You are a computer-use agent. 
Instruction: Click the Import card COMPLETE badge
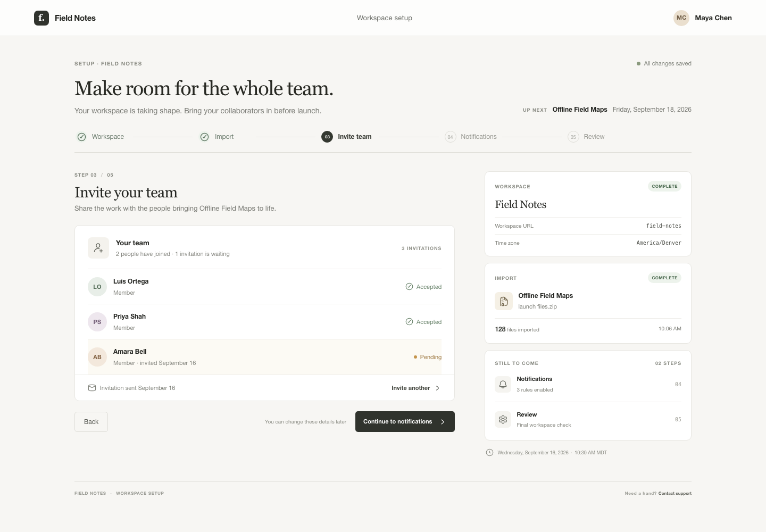[x=664, y=278]
